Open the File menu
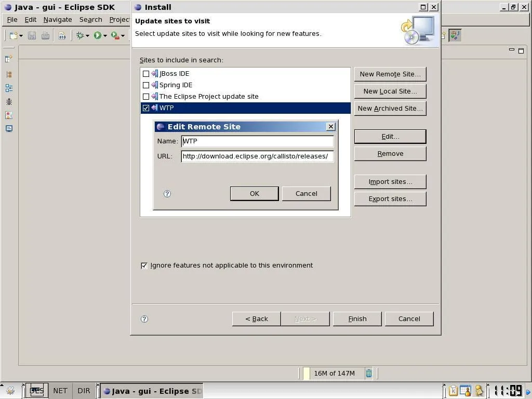 [12, 20]
